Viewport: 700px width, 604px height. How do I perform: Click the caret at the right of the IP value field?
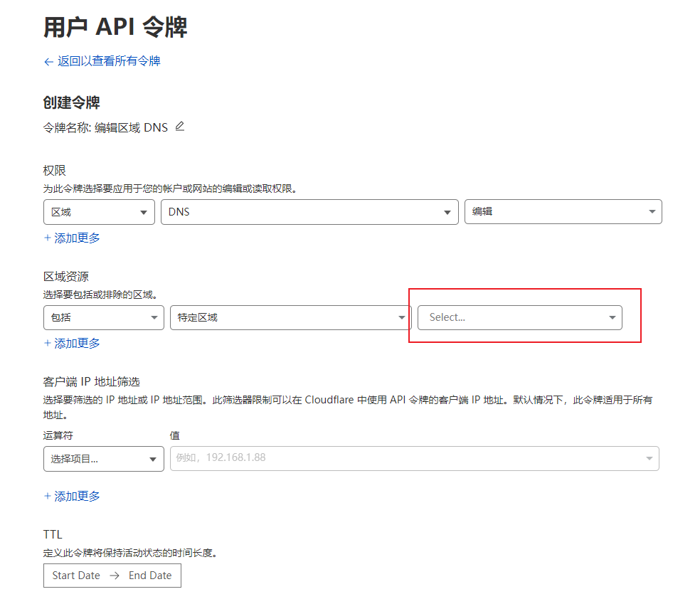[649, 458]
